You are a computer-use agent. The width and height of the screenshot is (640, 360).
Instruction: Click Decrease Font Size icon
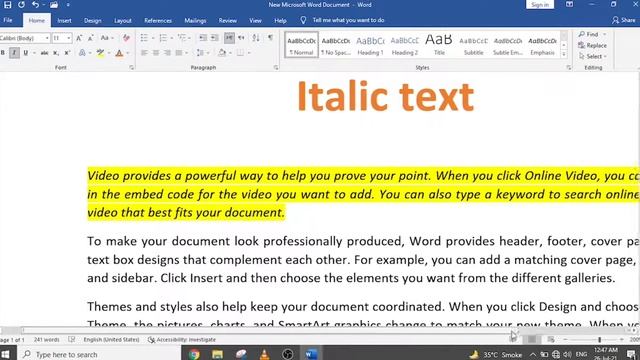click(91, 38)
